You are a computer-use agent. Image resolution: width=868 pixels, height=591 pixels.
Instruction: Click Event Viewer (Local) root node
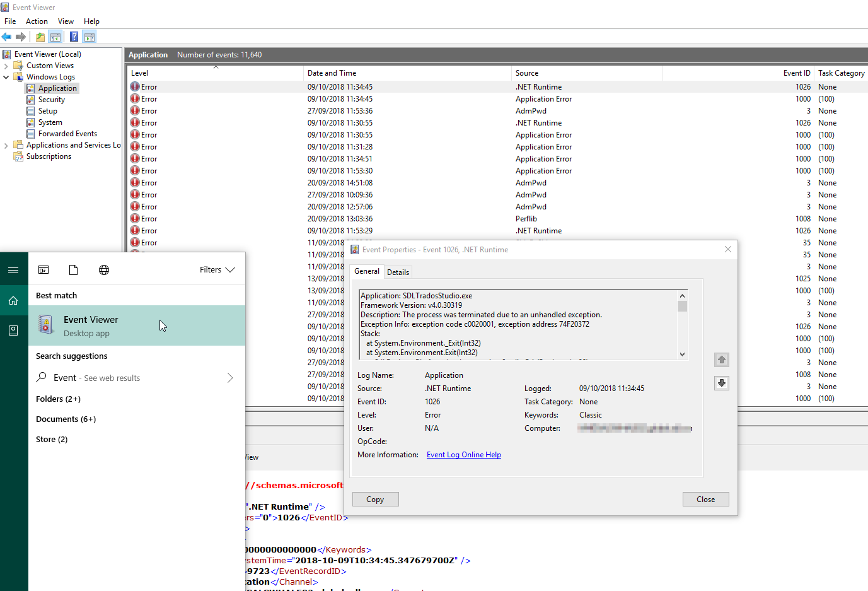(x=48, y=54)
